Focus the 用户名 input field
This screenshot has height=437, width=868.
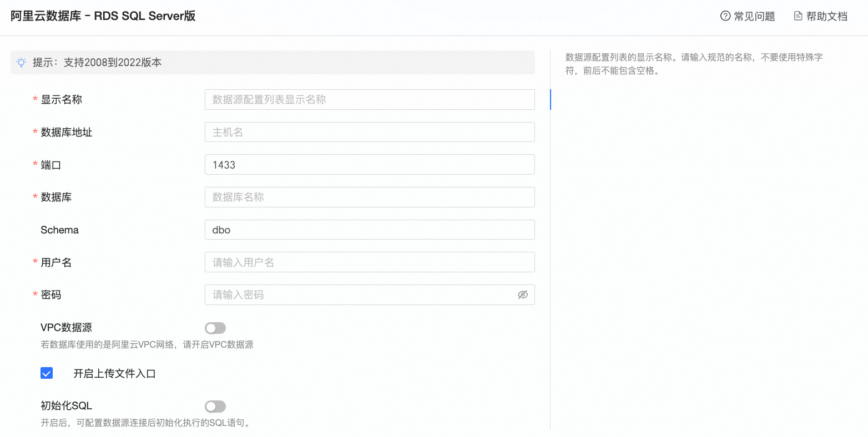click(370, 262)
